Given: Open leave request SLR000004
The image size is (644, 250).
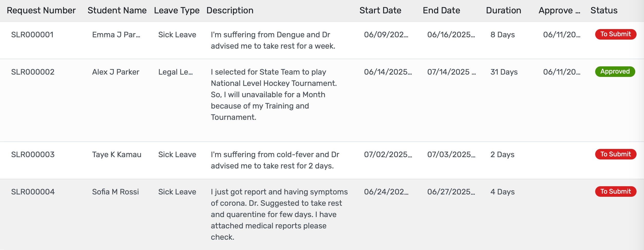Looking at the screenshot, I should (x=33, y=192).
